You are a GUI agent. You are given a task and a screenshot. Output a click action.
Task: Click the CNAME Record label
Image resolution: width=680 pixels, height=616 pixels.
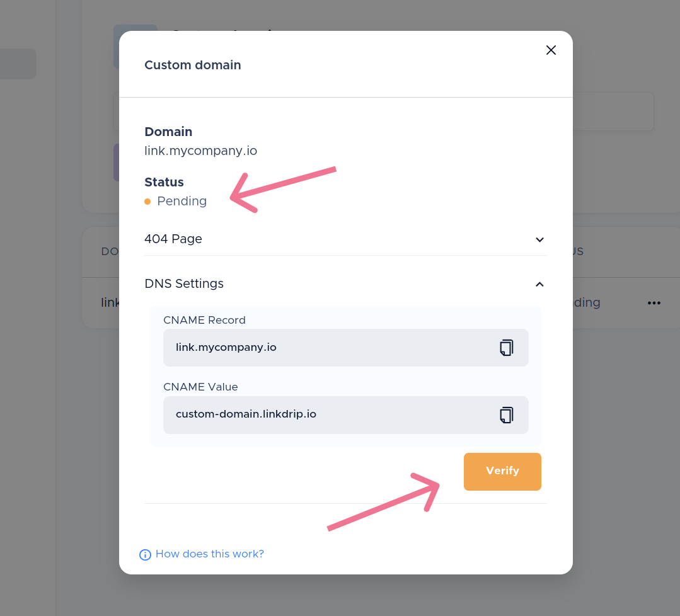(204, 320)
